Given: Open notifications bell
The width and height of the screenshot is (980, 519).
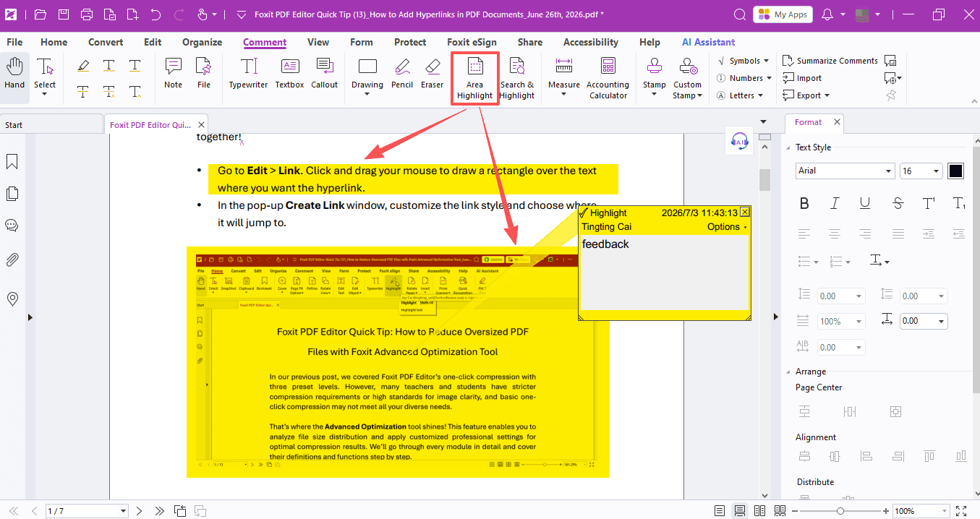Looking at the screenshot, I should point(828,14).
